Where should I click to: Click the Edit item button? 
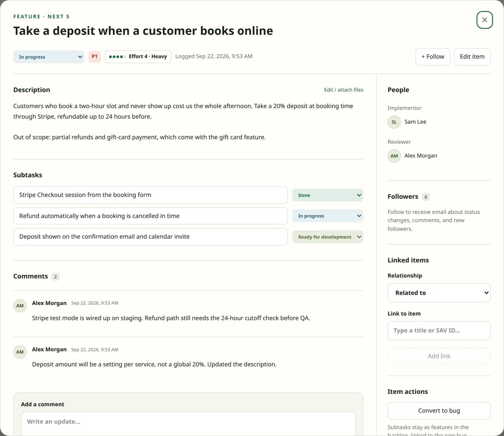pyautogui.click(x=472, y=56)
